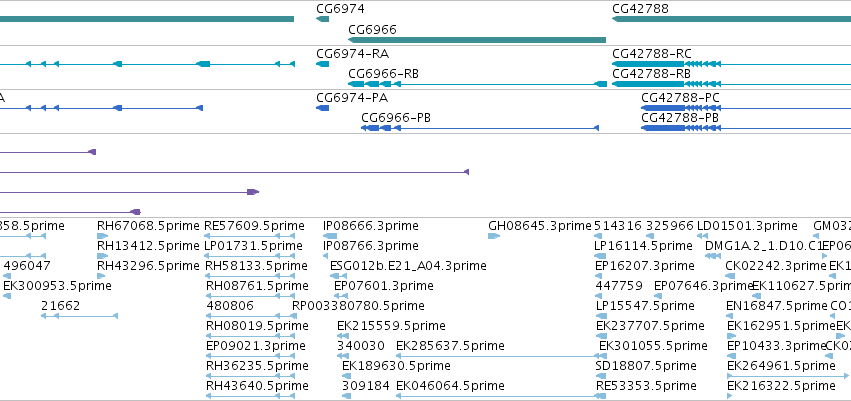This screenshot has width=851, height=401.
Task: Click feature labeled 514316
Action: [618, 226]
